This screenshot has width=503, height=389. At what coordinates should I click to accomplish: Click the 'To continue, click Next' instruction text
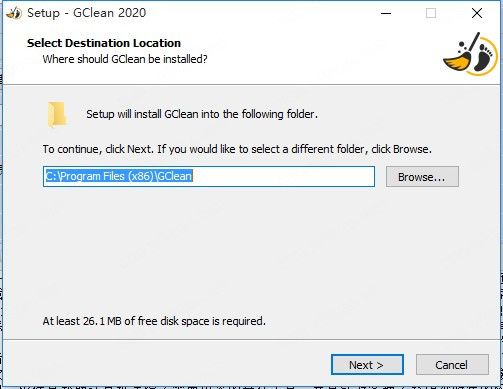click(x=237, y=149)
